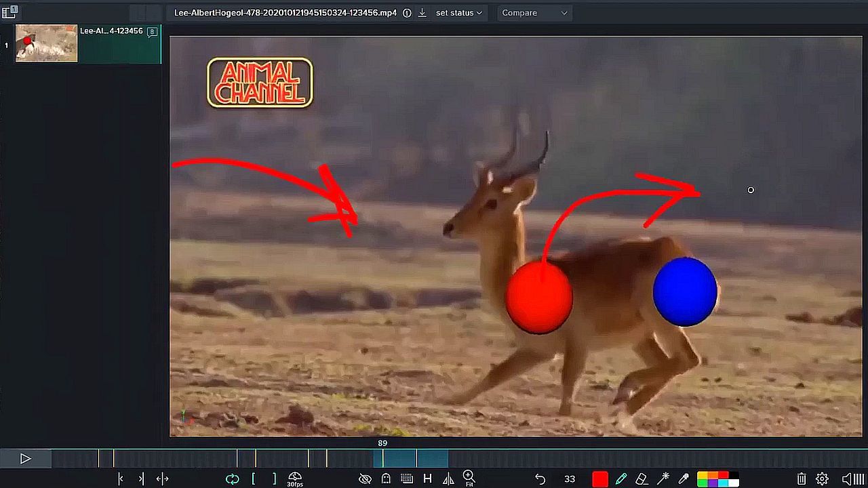This screenshot has height=488, width=868.
Task: Select the Lee-Al...4-123456 clip thumbnail
Action: coord(47,43)
